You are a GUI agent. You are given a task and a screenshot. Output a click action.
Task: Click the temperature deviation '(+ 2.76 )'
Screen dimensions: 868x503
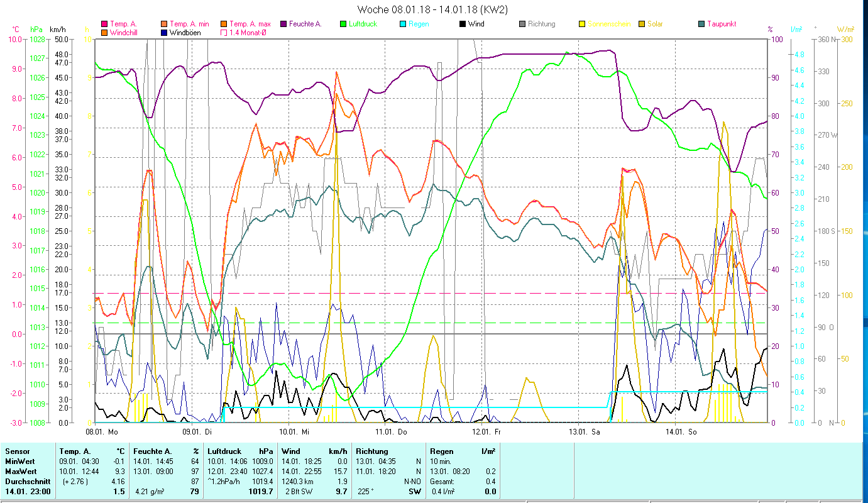pyautogui.click(x=75, y=482)
